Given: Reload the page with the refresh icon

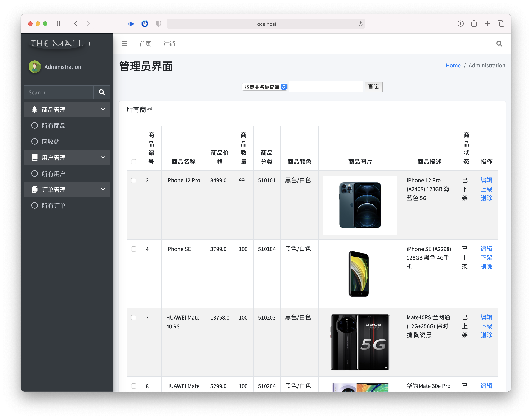Looking at the screenshot, I should pos(360,24).
